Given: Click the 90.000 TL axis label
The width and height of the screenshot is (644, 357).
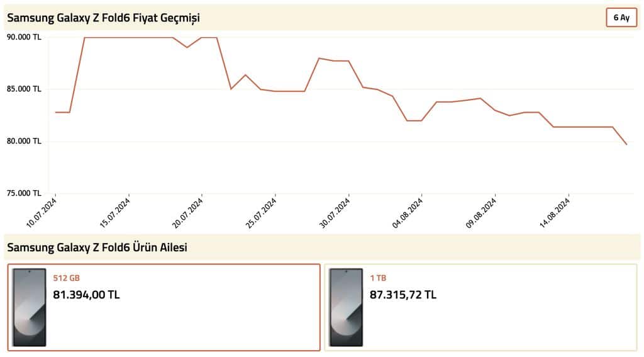Looking at the screenshot, I should 24,37.
